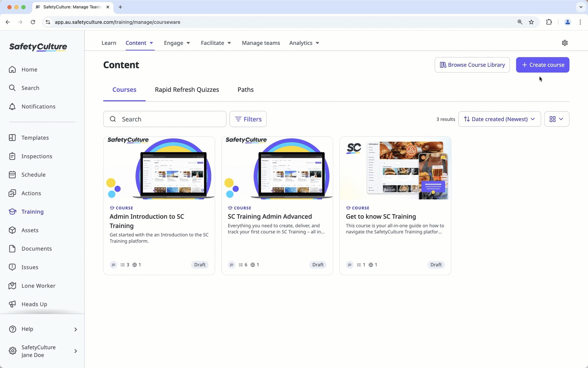This screenshot has height=368, width=588.
Task: Click the SafetyCulture logo
Action: click(38, 47)
